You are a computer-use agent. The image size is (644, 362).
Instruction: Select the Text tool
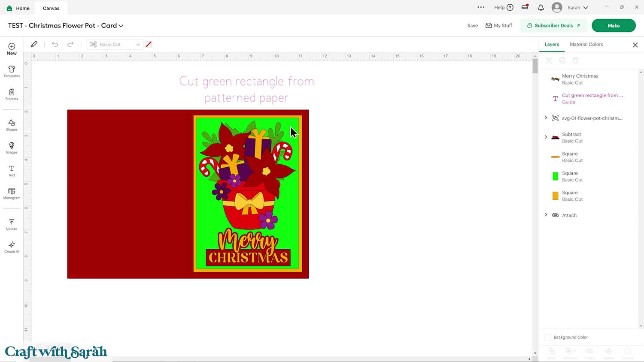pos(12,171)
